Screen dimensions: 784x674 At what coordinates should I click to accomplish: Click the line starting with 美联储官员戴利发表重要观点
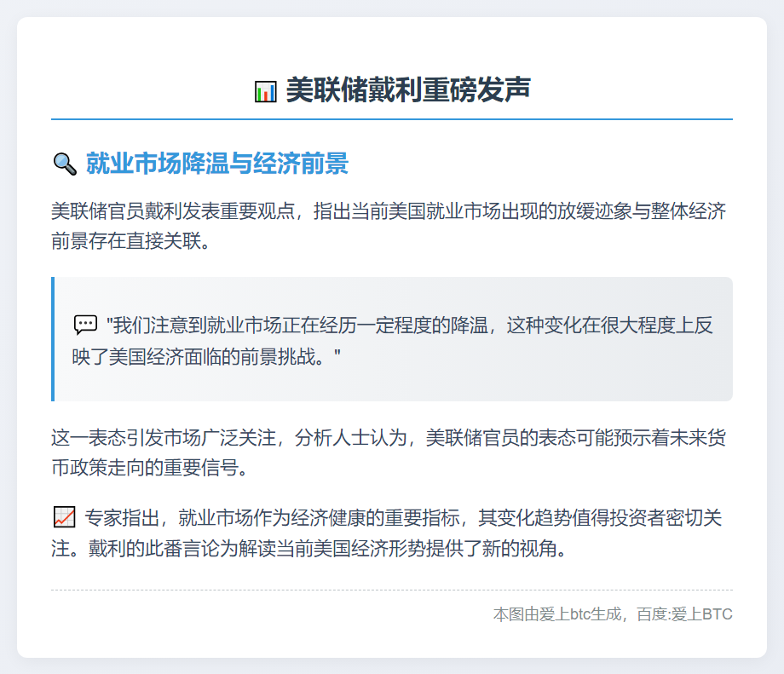pyautogui.click(x=388, y=210)
